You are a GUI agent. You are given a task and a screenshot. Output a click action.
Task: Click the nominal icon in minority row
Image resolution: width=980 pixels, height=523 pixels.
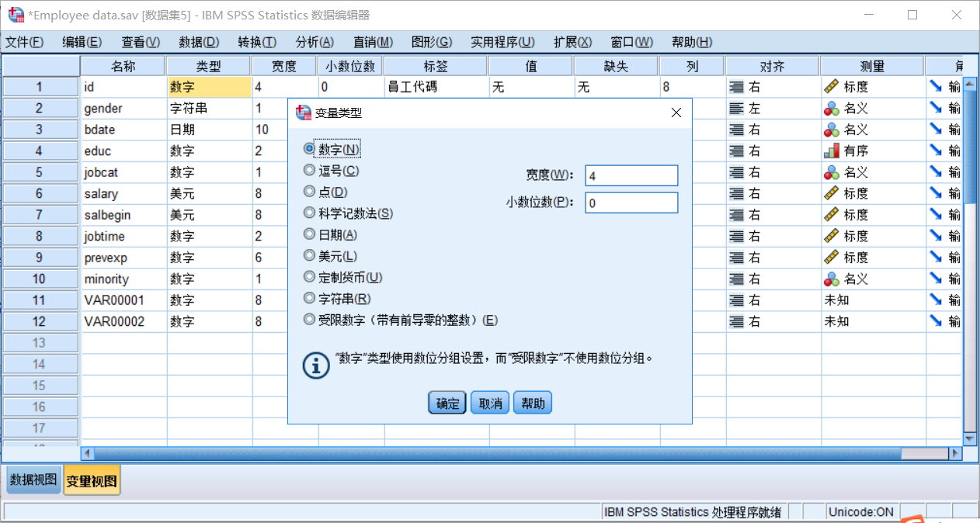point(832,279)
